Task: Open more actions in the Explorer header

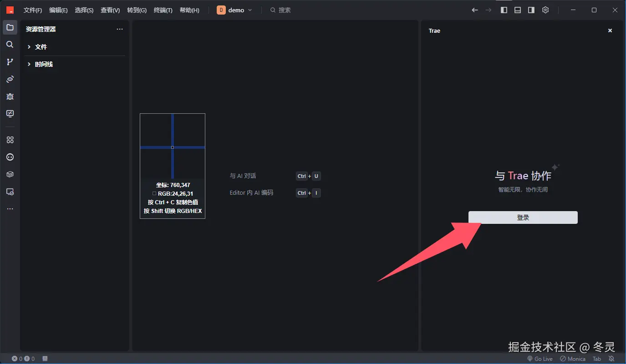Action: coord(120,29)
